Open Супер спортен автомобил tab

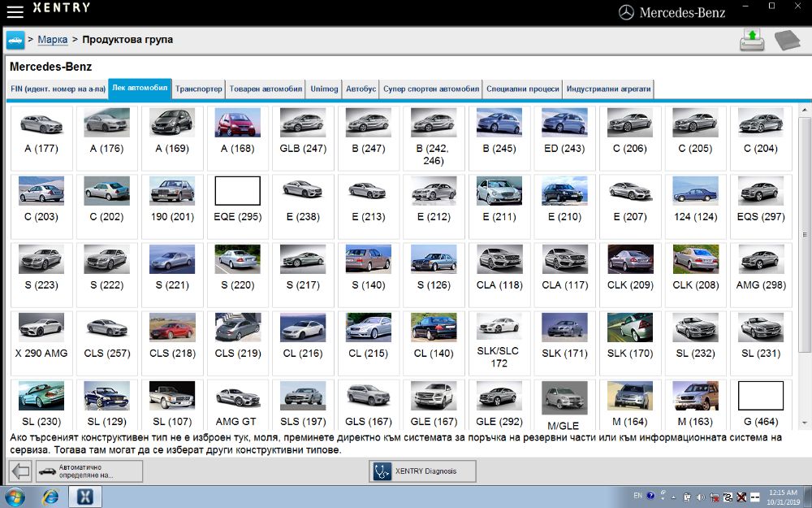431,89
